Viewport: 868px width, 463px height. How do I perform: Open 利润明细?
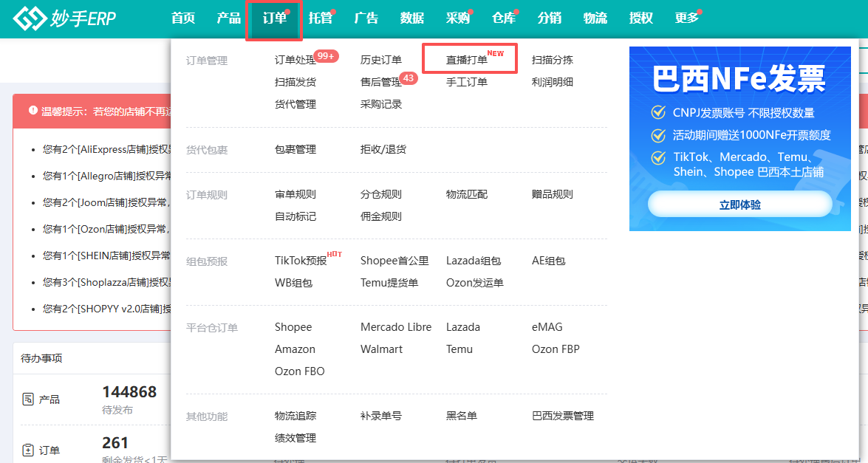(553, 82)
